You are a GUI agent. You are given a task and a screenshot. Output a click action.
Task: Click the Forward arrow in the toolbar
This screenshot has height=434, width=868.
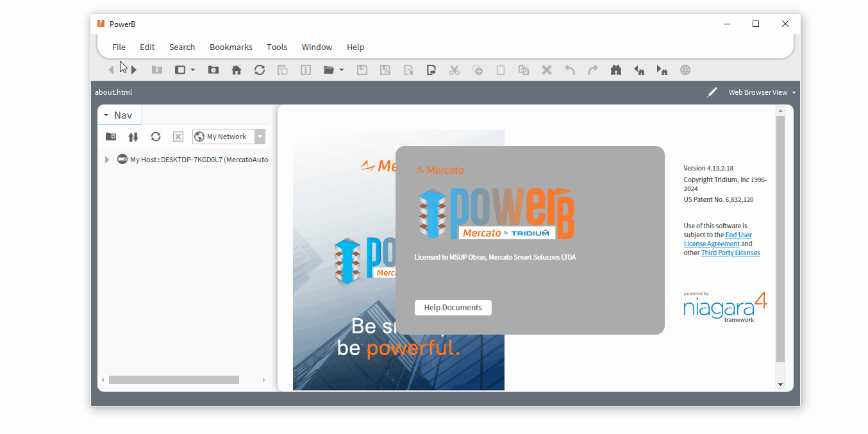pos(134,70)
